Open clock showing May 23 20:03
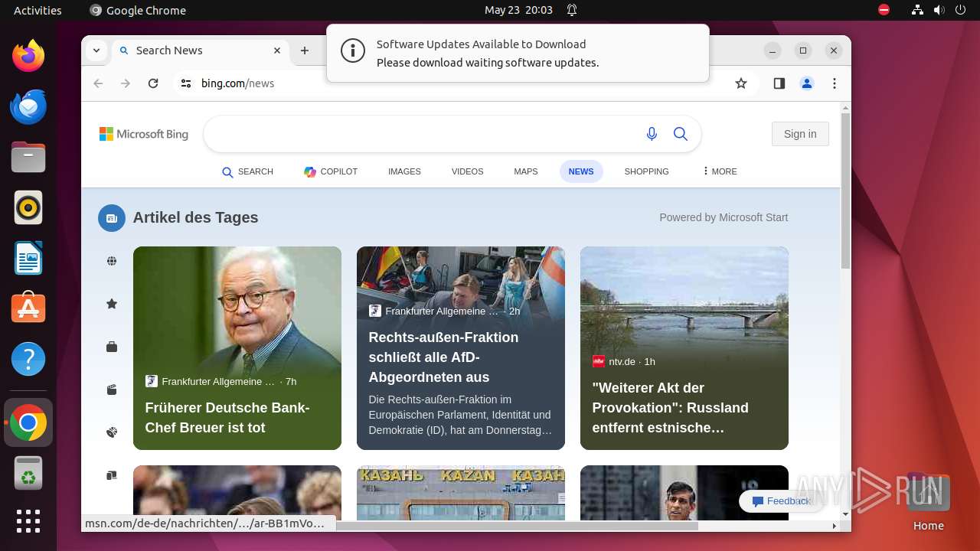The height and width of the screenshot is (551, 980). (518, 10)
